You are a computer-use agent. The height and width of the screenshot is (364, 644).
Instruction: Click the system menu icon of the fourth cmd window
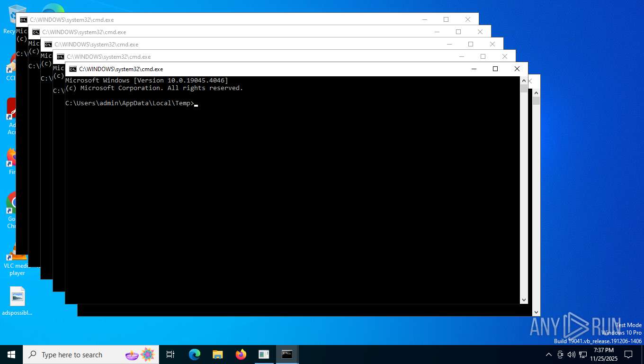coord(36,32)
